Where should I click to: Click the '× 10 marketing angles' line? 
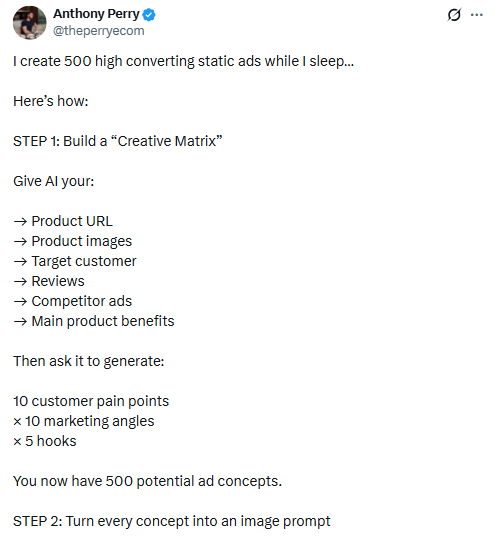click(x=84, y=421)
